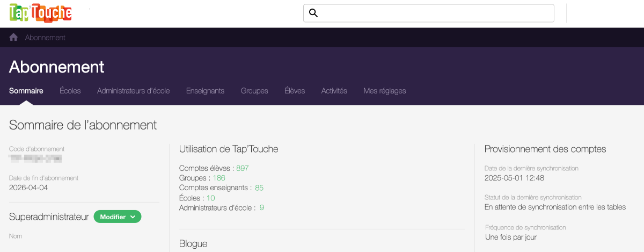Open the Élèves tab
This screenshot has width=644, height=252.
295,91
